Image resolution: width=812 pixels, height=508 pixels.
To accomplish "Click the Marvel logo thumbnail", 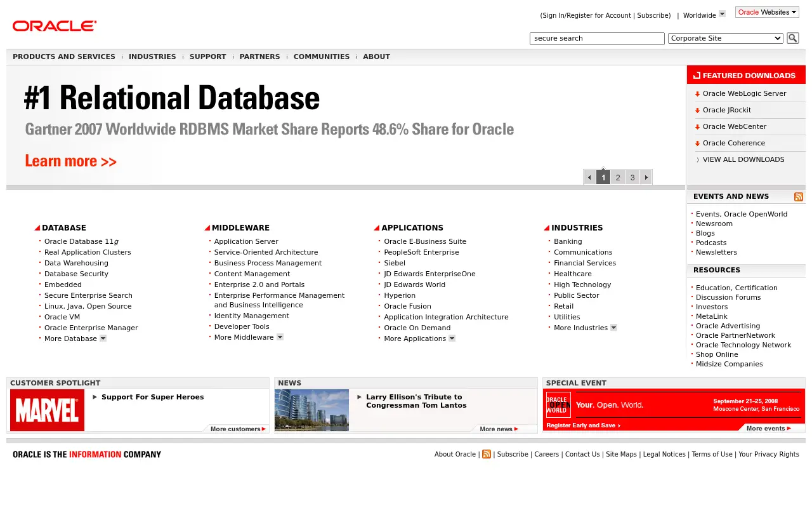I will (x=47, y=410).
